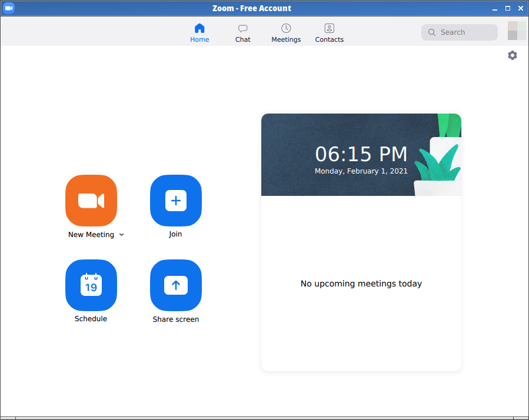
Task: Open settings via the gear icon
Action: pos(513,55)
